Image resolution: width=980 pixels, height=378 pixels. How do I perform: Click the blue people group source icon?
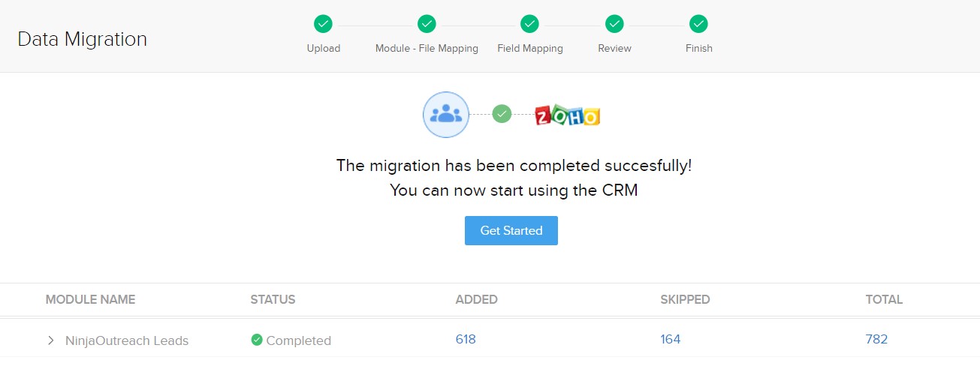click(446, 115)
